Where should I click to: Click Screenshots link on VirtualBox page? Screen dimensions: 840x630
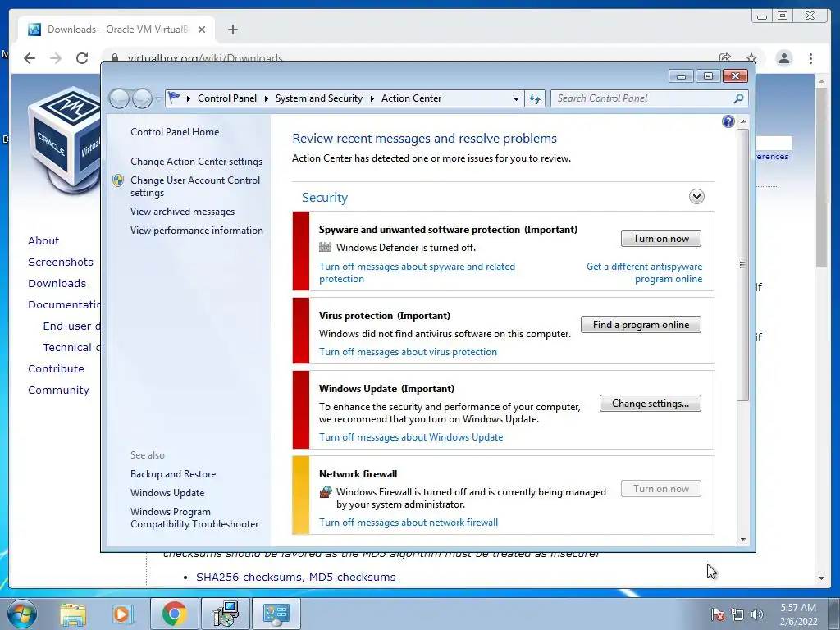pyautogui.click(x=61, y=262)
